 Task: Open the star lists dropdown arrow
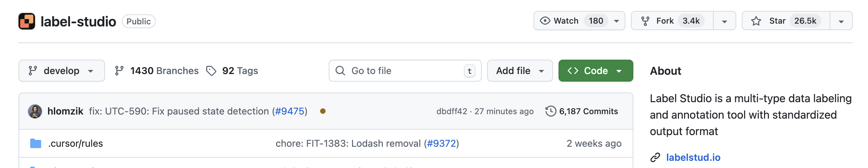[841, 21]
